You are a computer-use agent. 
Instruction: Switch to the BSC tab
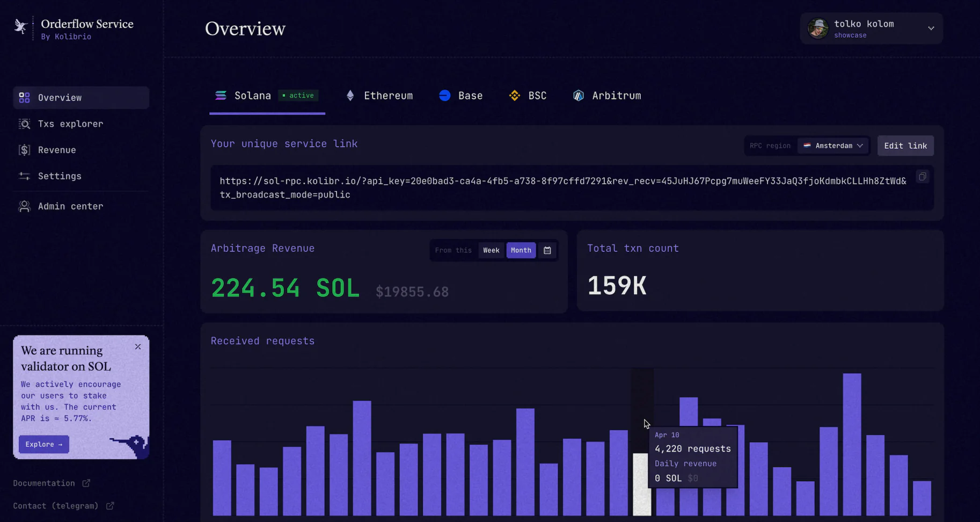pos(528,96)
